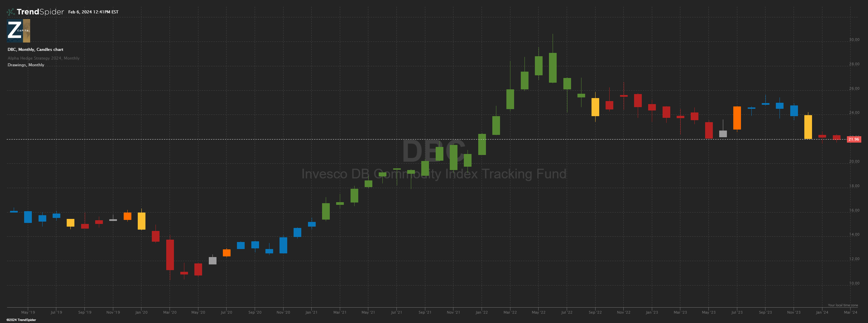This screenshot has height=323, width=868.
Task: Click the Jan '21 date axis label
Action: 311,313
